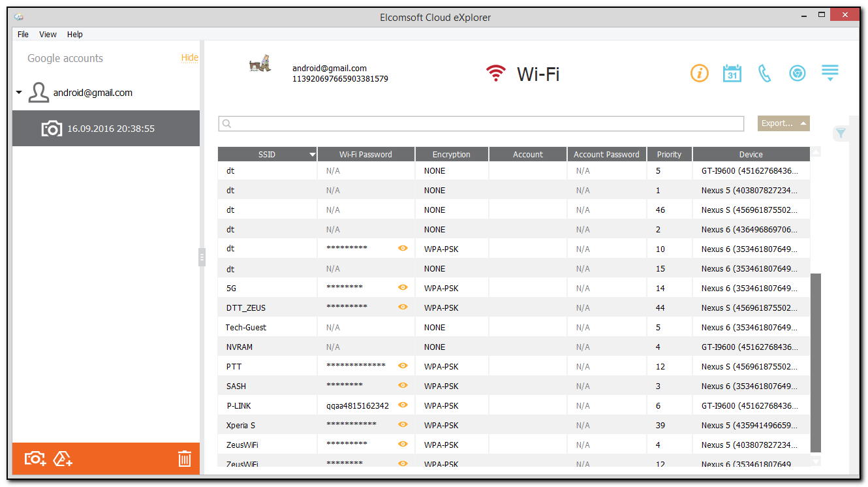Open the sections list via hamburger dropdown
Image resolution: width=868 pixels, height=487 pixels.
pyautogui.click(x=829, y=73)
